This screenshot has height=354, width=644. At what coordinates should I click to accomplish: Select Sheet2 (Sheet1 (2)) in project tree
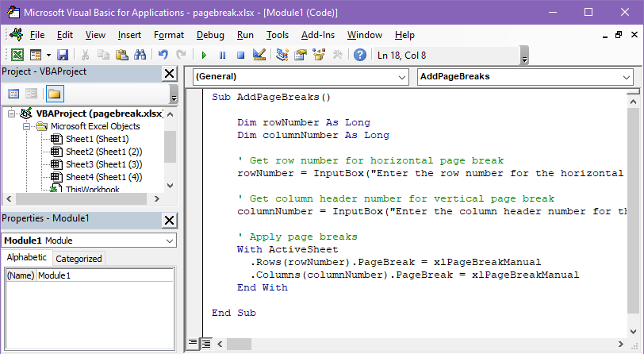click(x=104, y=152)
